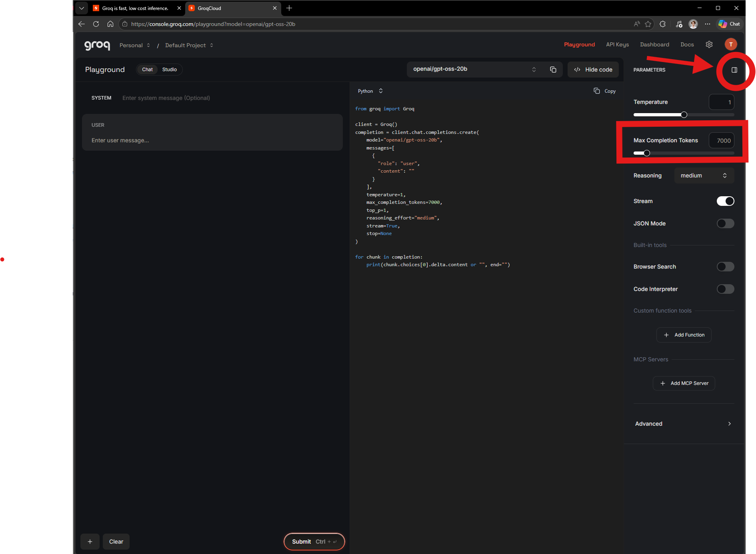Open the API Keys page

point(617,44)
